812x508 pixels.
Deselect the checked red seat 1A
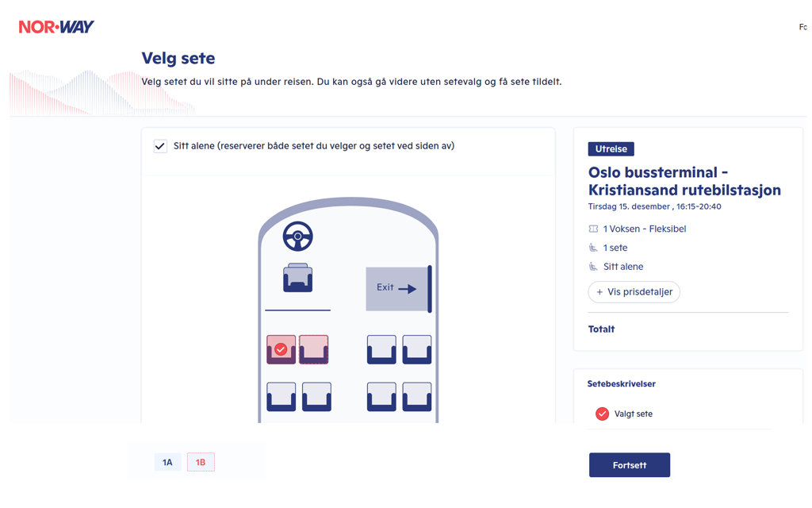pos(282,349)
